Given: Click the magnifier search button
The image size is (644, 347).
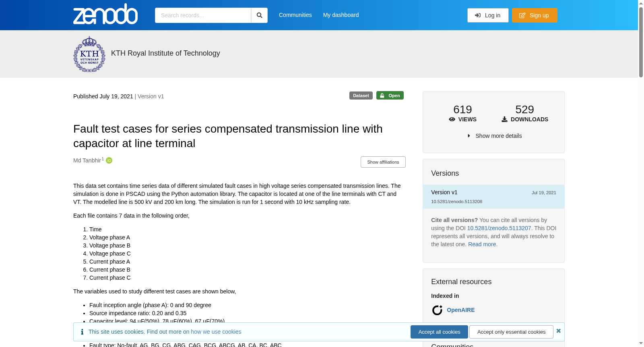Looking at the screenshot, I should 259,15.
